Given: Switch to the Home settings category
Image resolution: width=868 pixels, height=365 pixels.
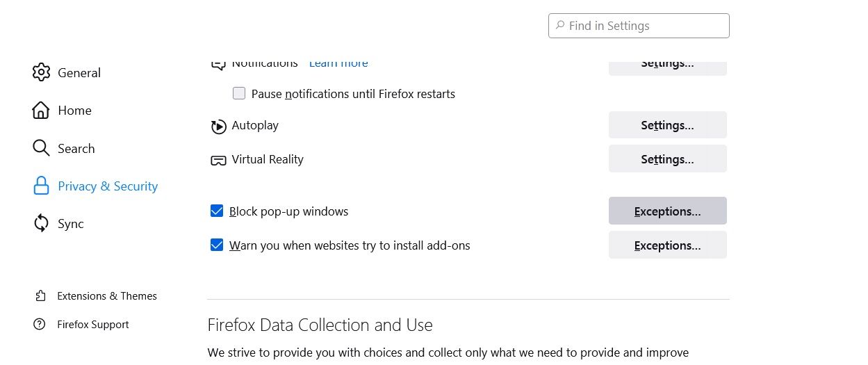Looking at the screenshot, I should tap(74, 110).
